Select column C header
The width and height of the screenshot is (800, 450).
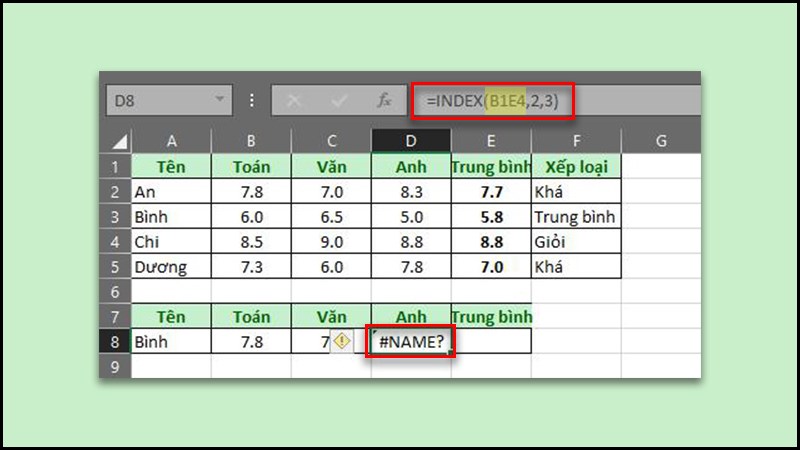tap(332, 141)
